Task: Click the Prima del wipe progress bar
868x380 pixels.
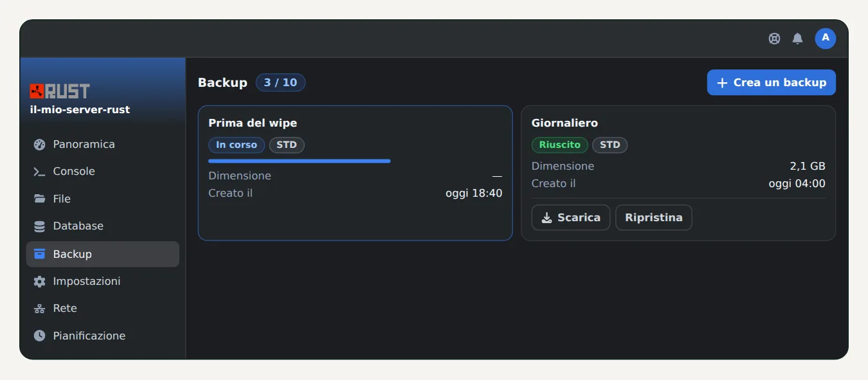Action: click(x=300, y=161)
